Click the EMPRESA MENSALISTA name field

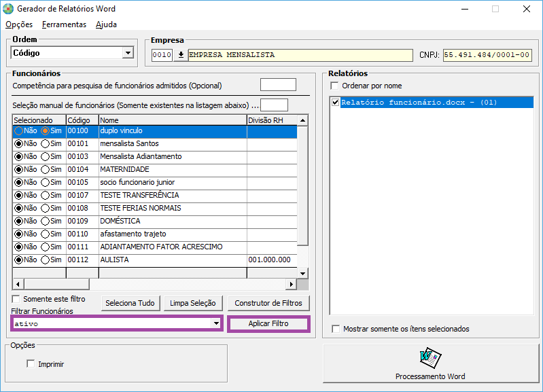click(x=300, y=55)
